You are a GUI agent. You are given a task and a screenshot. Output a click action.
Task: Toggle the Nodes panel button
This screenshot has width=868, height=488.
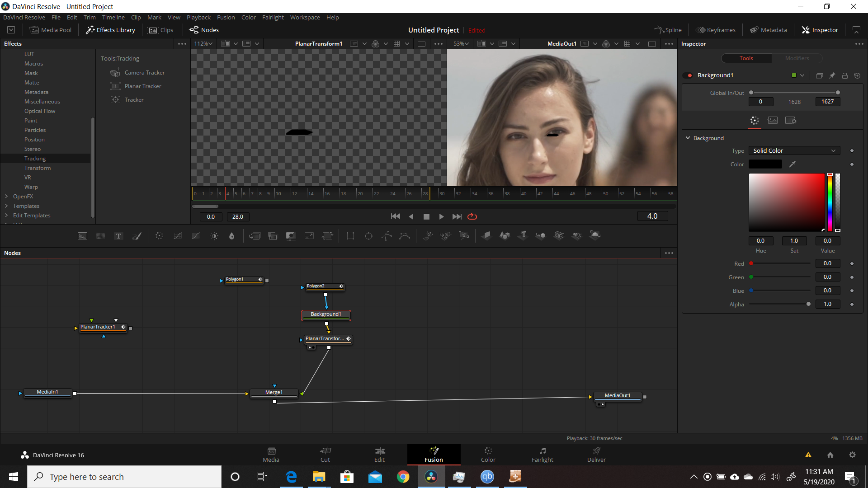point(204,30)
